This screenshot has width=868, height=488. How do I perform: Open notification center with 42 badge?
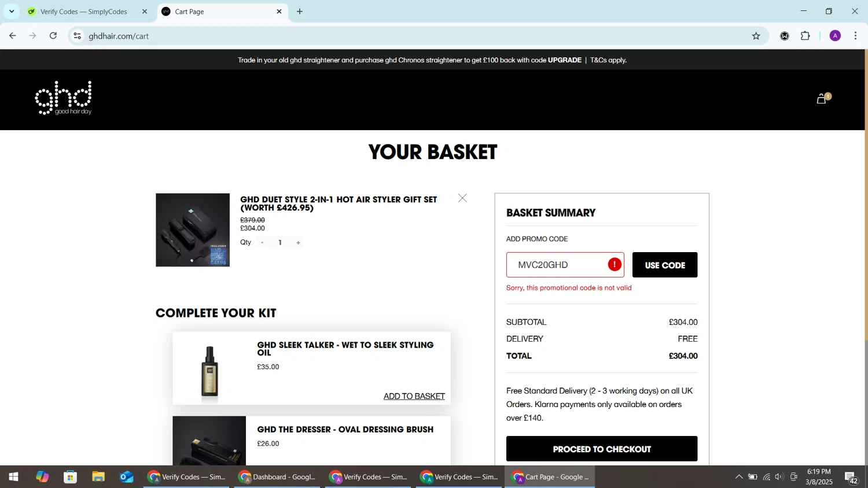tap(852, 478)
